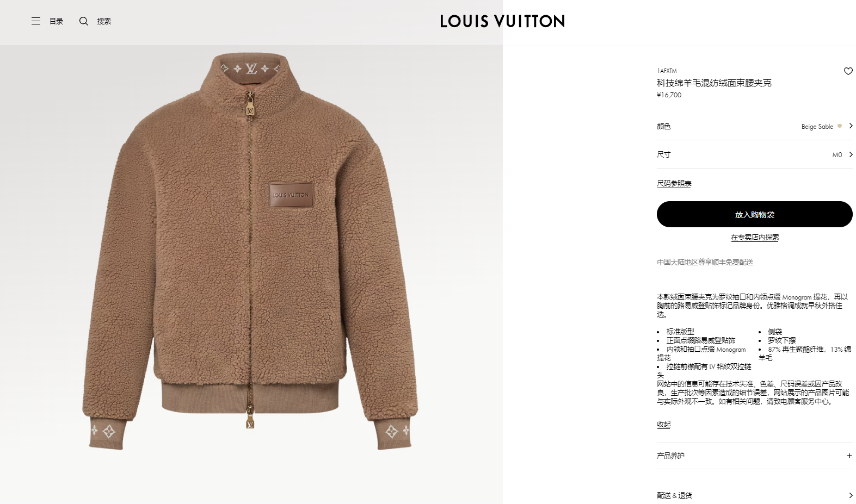Collapse description with 收起 link

click(664, 424)
